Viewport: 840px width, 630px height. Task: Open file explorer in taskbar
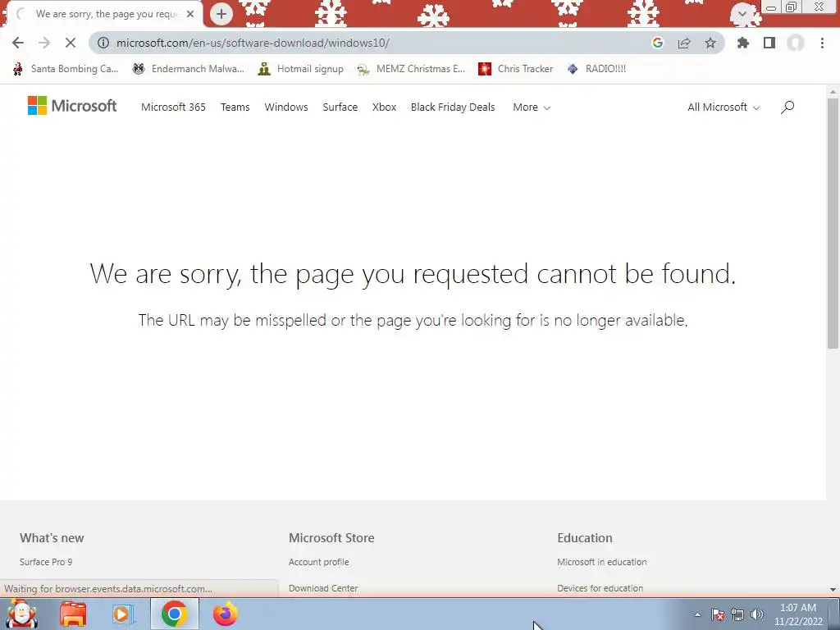(x=73, y=614)
